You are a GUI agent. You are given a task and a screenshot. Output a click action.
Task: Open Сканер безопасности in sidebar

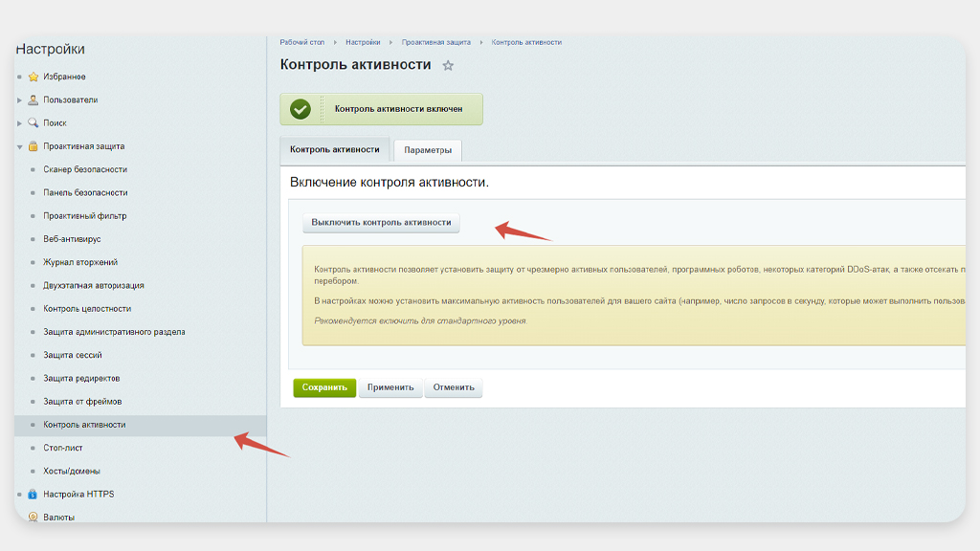click(85, 169)
